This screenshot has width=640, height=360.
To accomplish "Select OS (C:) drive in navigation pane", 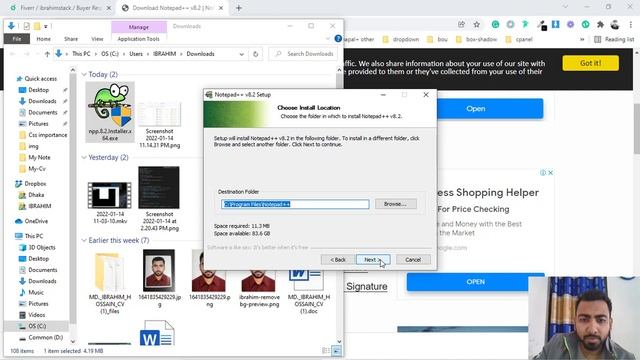I will 37,326.
